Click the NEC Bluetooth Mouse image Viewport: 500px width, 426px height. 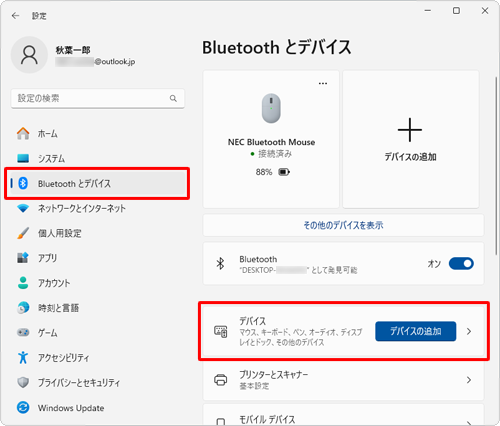click(271, 108)
